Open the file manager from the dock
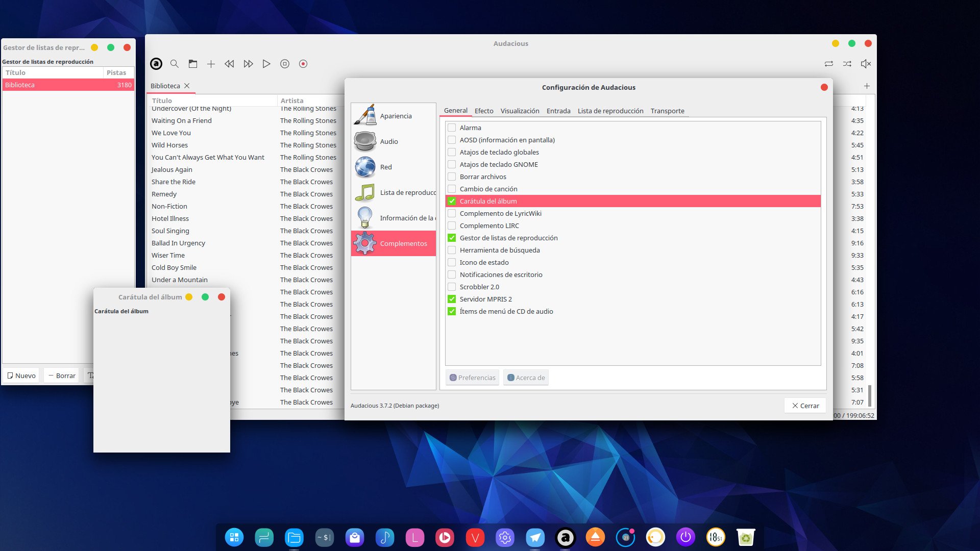This screenshot has width=980, height=551. click(294, 537)
